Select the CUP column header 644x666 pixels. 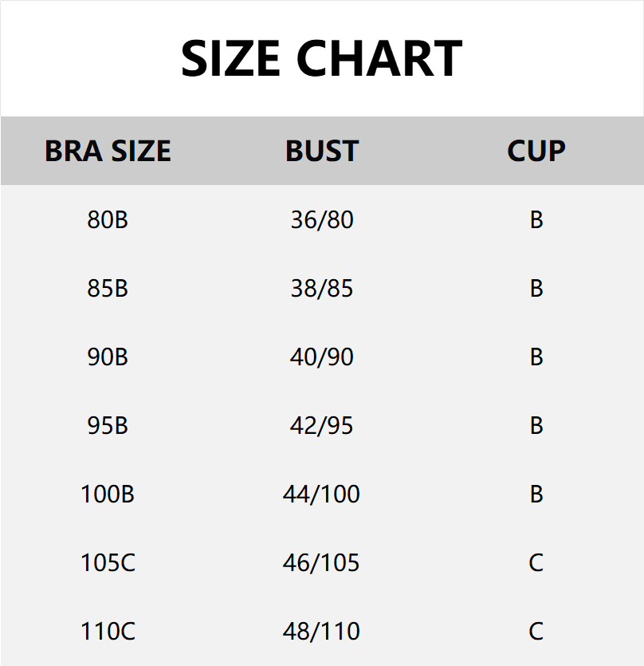536,151
